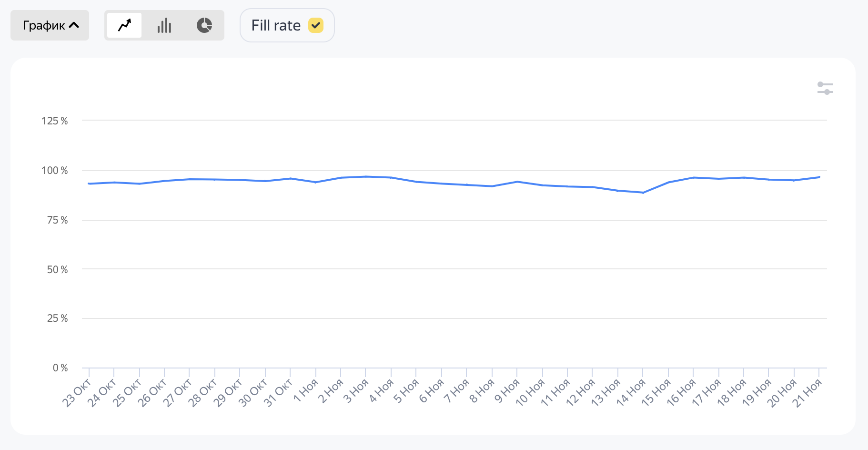Uncheck the Fill rate checkbox
Image resolution: width=868 pixels, height=450 pixels.
[x=316, y=25]
